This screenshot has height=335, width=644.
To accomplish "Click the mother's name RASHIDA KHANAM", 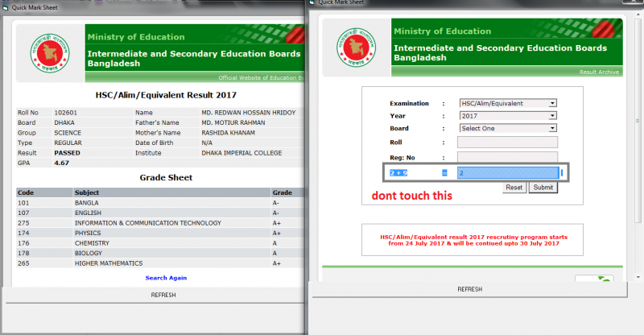I will click(228, 133).
